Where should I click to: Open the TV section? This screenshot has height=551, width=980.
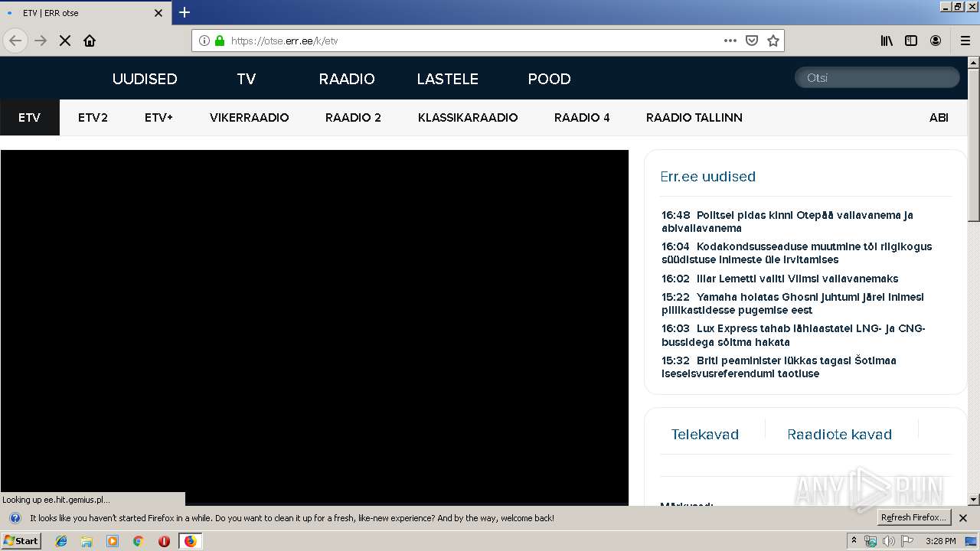(246, 79)
